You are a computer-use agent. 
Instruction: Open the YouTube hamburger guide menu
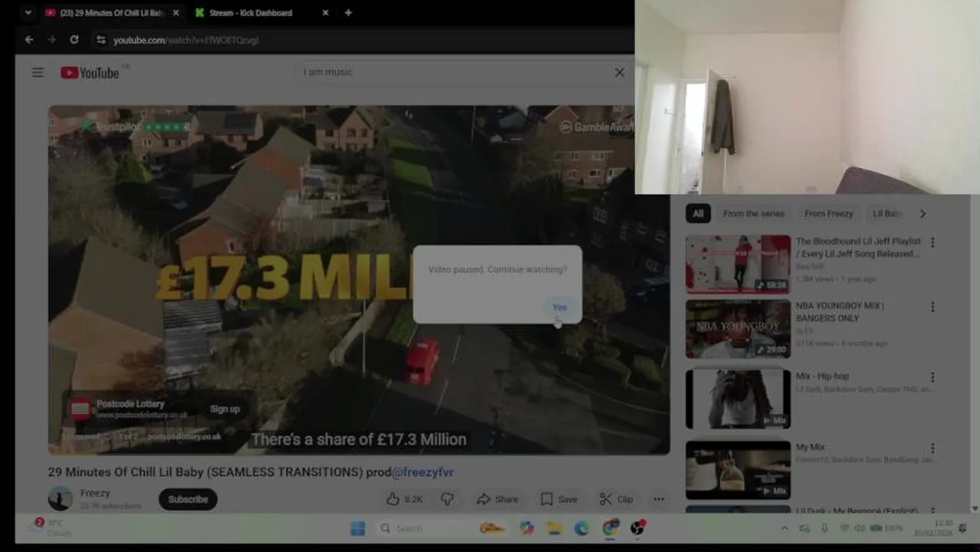tap(38, 73)
